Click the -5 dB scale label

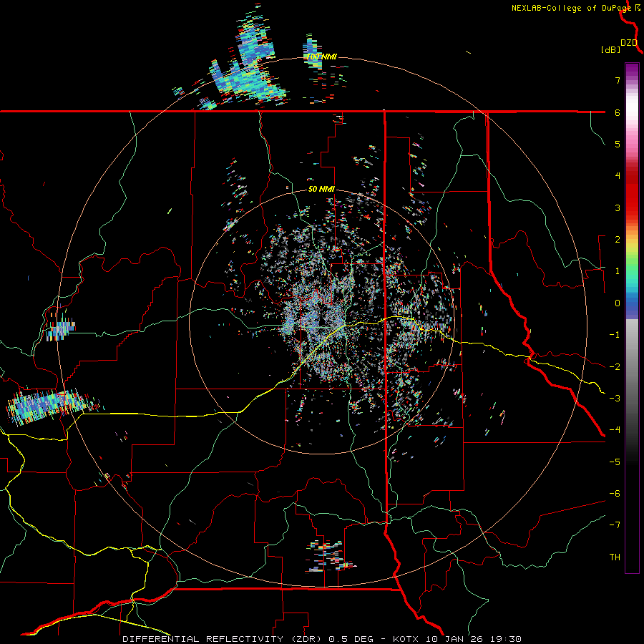[x=615, y=462]
